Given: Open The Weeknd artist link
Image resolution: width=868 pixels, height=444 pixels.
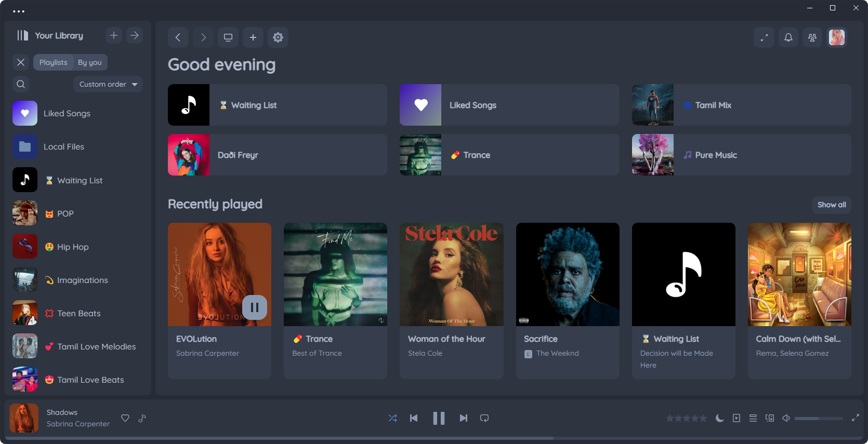Looking at the screenshot, I should coord(557,353).
